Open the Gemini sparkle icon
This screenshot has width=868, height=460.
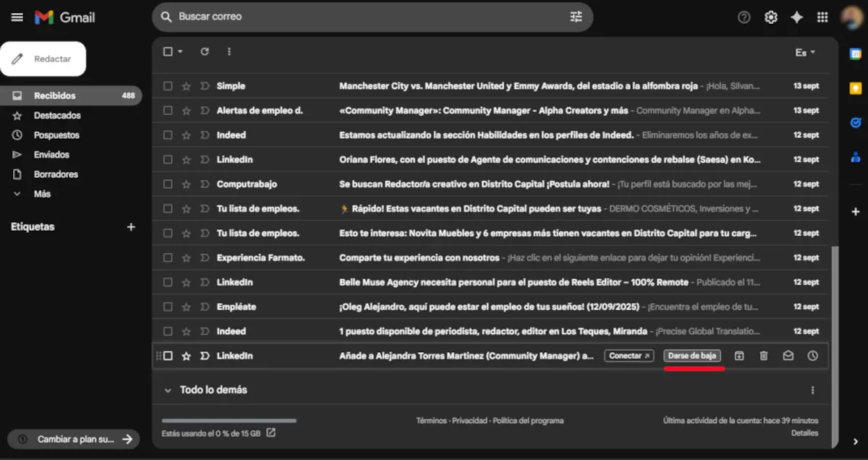pyautogui.click(x=796, y=17)
